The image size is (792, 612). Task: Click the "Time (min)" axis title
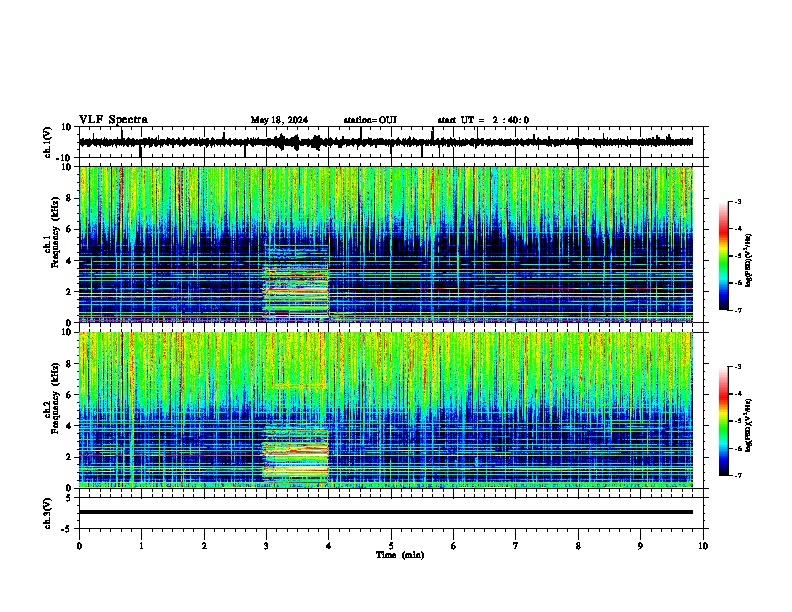point(400,555)
